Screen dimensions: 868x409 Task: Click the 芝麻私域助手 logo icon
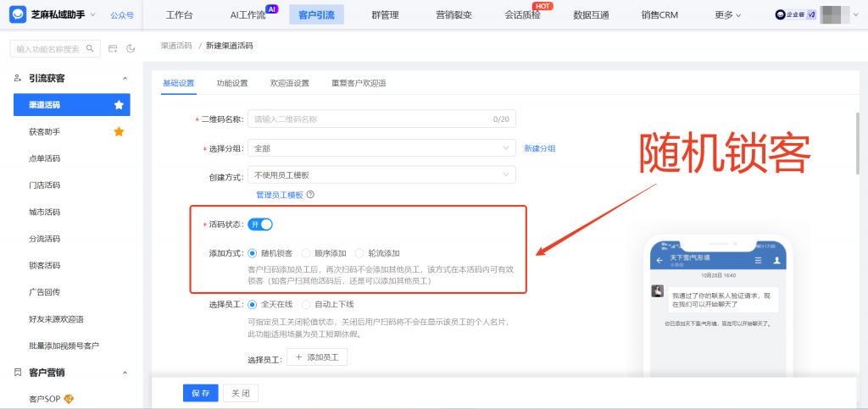coord(19,15)
